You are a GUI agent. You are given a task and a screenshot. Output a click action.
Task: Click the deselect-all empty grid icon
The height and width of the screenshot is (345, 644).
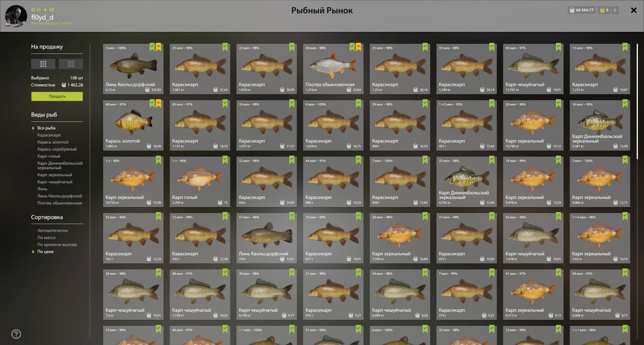coord(71,64)
